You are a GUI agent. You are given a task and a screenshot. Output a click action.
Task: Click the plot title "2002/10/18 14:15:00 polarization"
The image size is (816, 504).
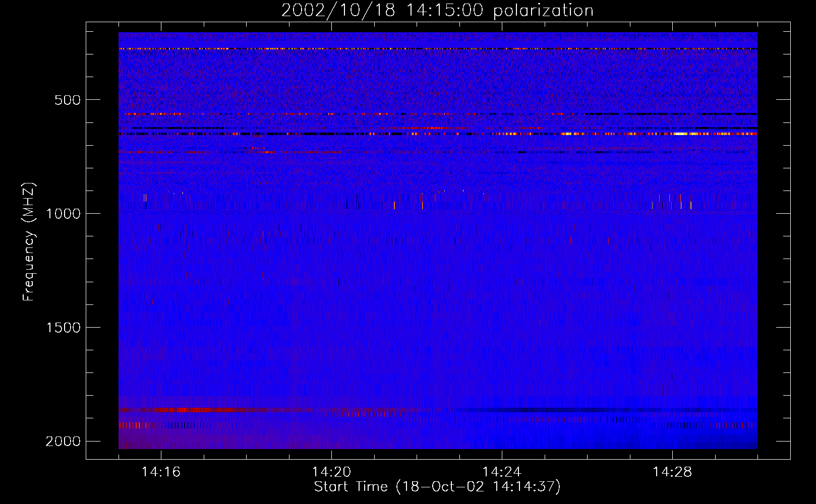tap(437, 10)
